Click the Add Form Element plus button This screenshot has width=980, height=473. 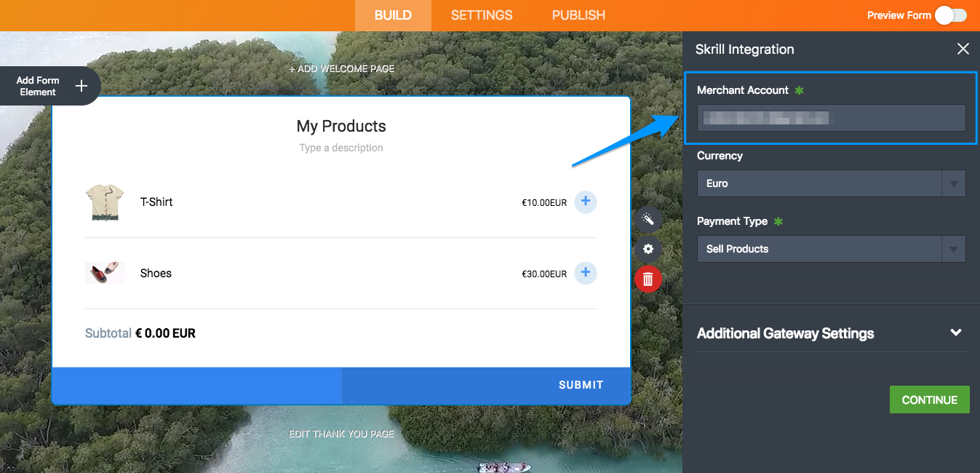click(81, 86)
